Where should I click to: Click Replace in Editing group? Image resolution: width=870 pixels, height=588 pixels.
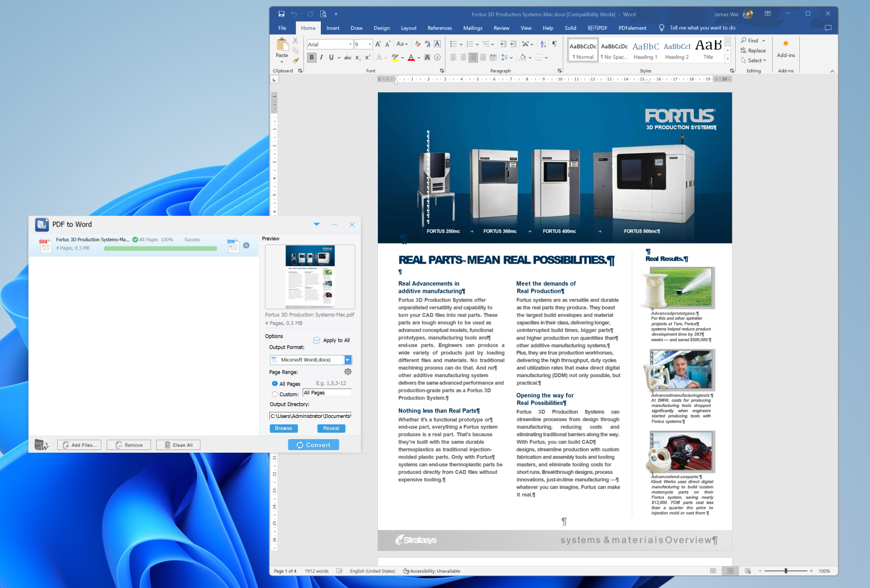coord(753,51)
